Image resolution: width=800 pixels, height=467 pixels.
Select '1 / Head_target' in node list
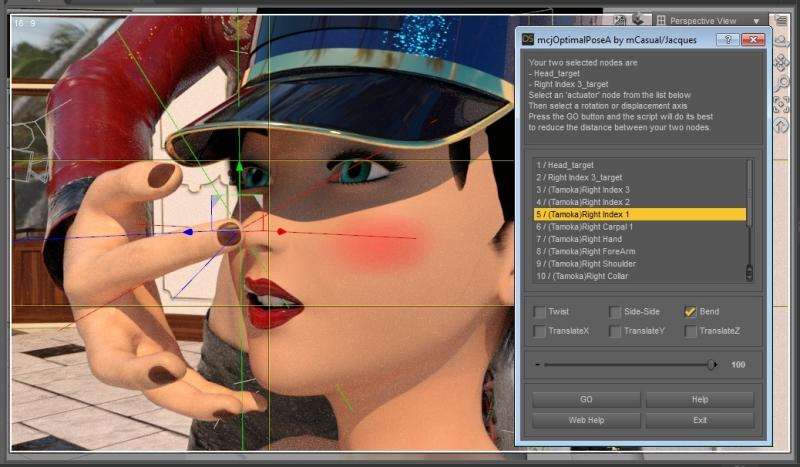[x=639, y=165]
